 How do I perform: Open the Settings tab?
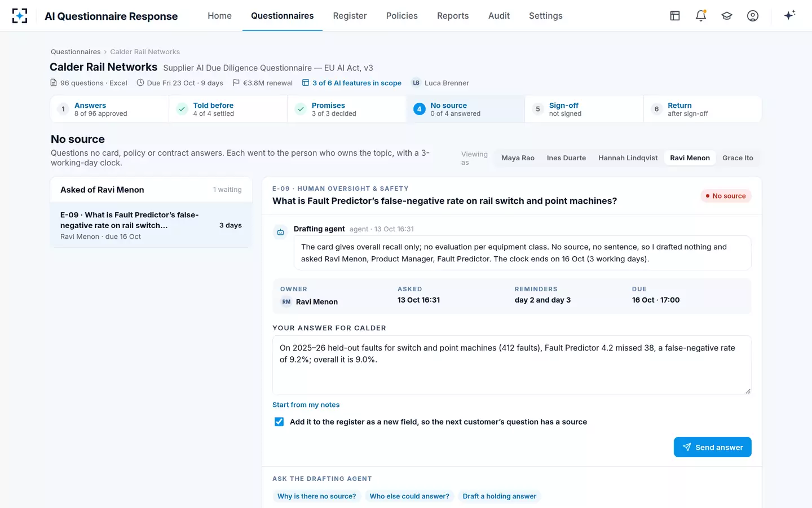click(546, 16)
